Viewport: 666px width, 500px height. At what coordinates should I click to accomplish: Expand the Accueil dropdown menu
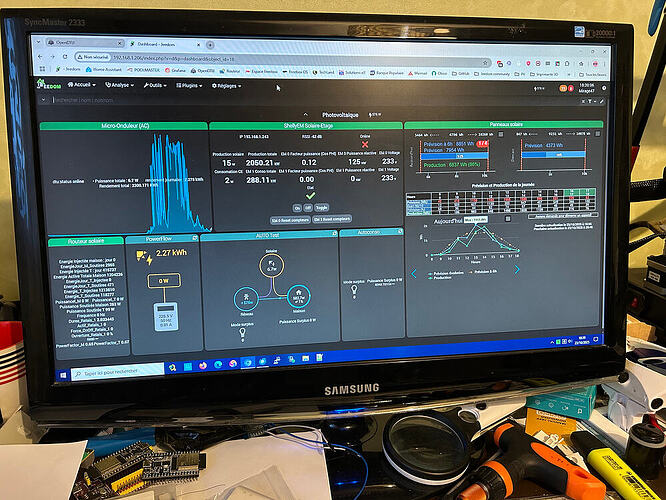[x=82, y=85]
